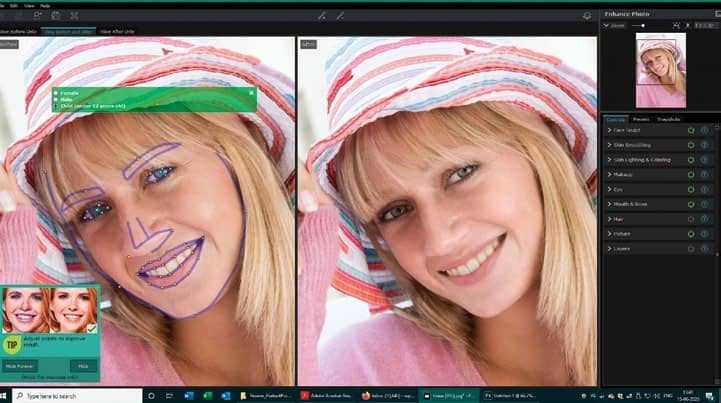Click Skin Smoothing info icon

click(704, 145)
